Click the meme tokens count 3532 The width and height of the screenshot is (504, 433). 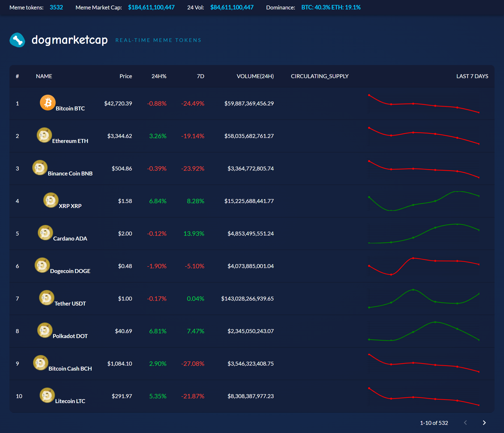click(x=56, y=7)
